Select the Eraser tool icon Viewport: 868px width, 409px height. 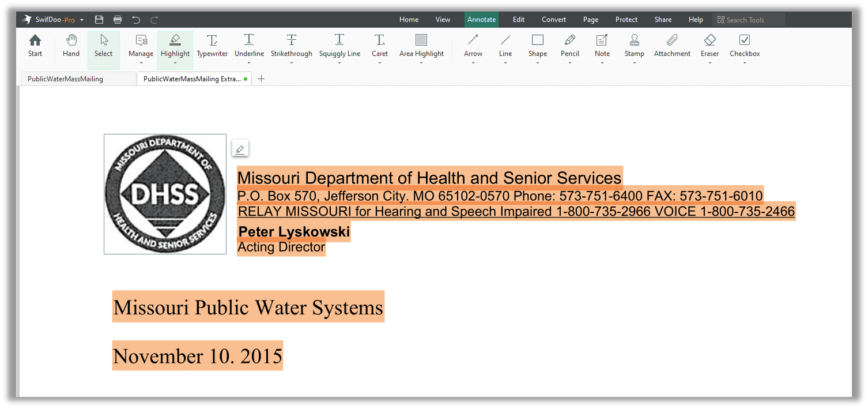coord(710,40)
